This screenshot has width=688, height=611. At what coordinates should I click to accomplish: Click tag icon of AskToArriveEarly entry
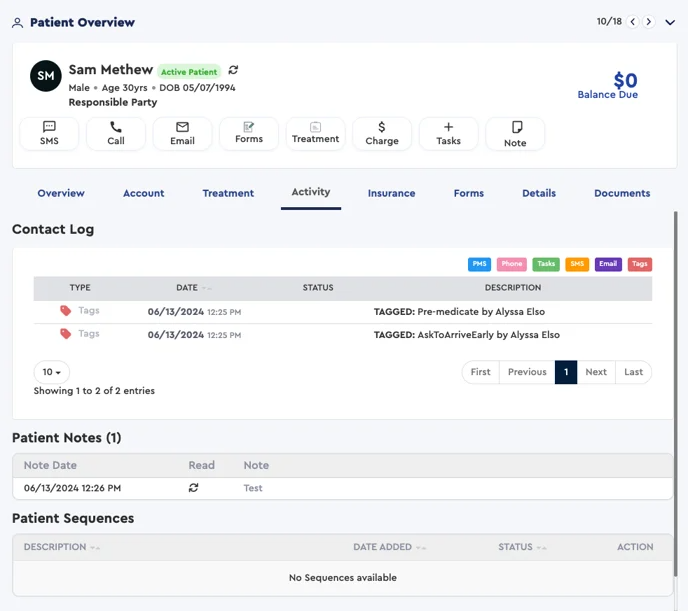(x=65, y=334)
